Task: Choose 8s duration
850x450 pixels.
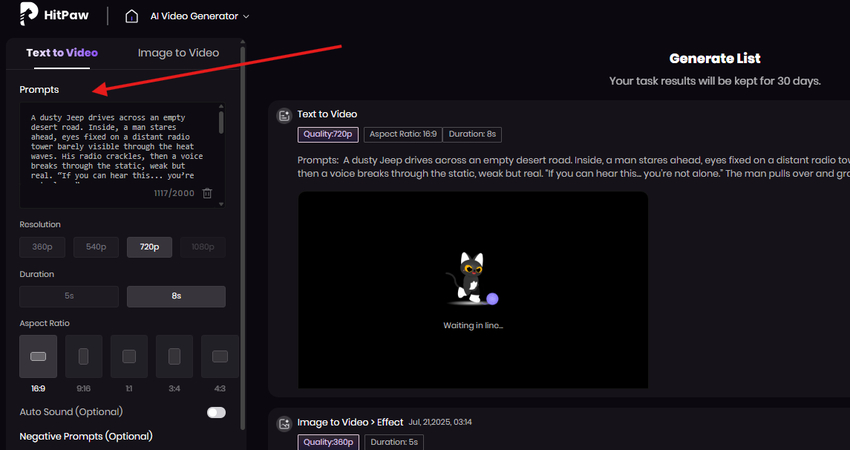Action: click(x=176, y=296)
